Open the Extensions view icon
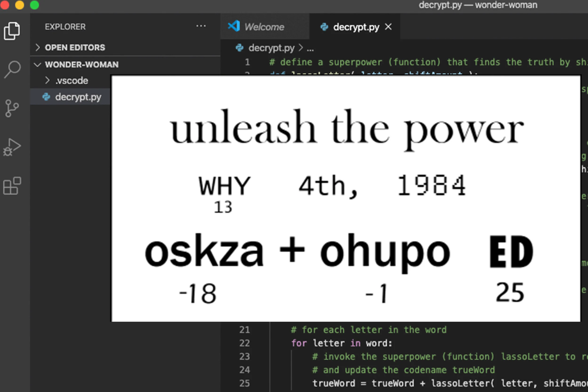The image size is (588, 392). tap(12, 186)
